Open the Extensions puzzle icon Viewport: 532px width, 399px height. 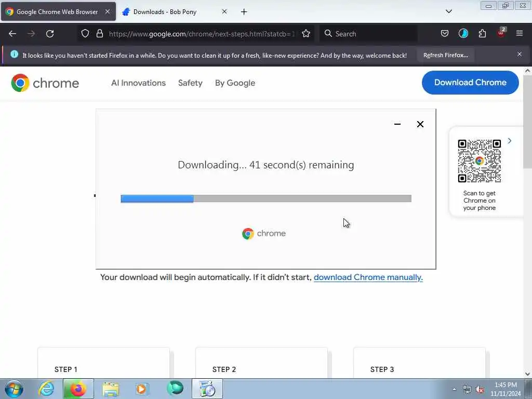(x=482, y=34)
